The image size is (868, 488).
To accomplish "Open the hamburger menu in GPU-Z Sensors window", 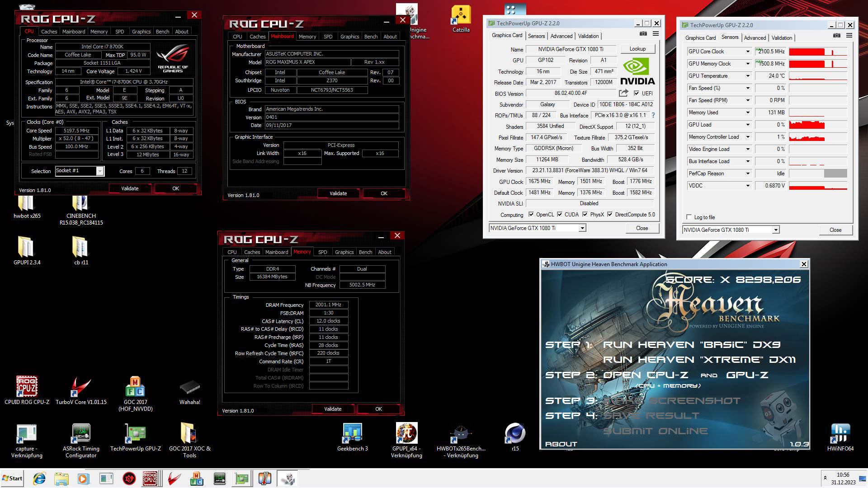I will click(849, 36).
